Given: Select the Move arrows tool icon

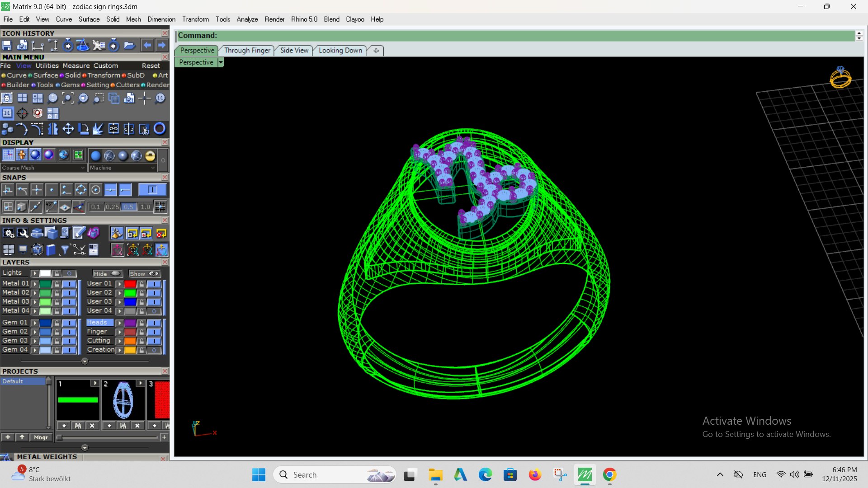Looking at the screenshot, I should [x=68, y=129].
